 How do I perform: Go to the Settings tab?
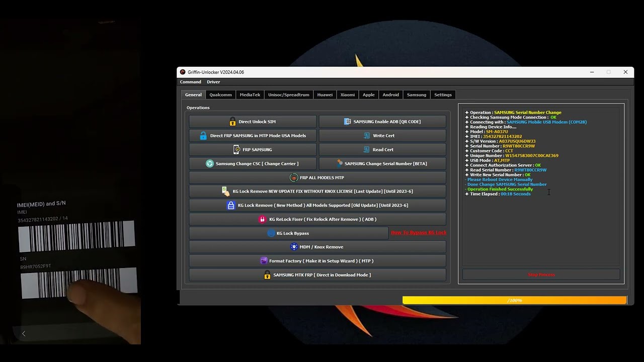click(443, 95)
